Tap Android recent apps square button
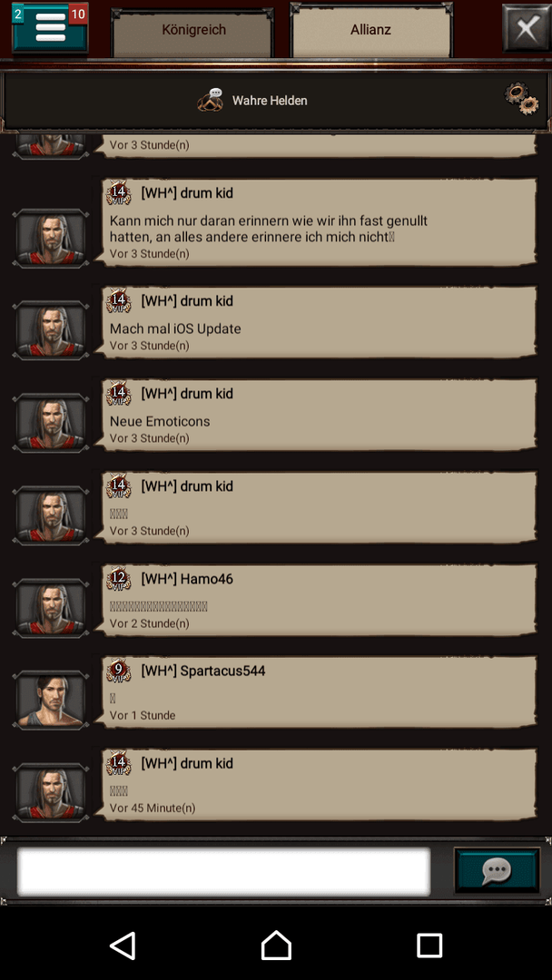The image size is (552, 980). 429,946
